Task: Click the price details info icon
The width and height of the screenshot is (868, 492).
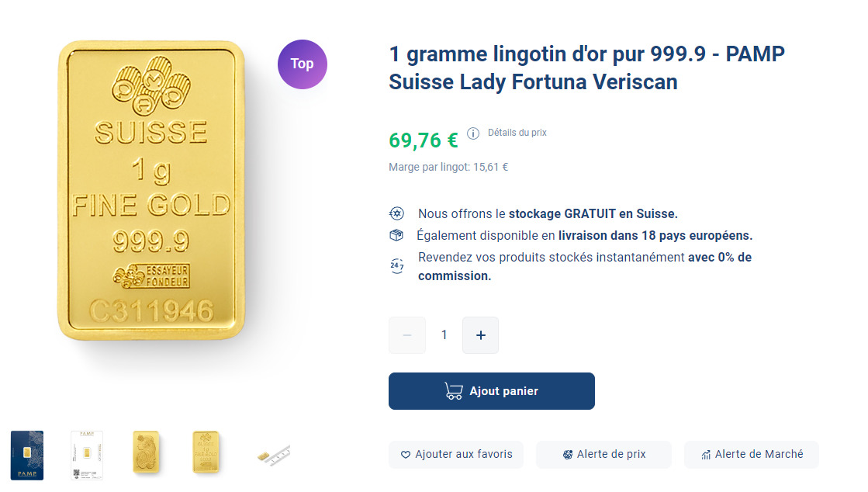Action: 473,133
